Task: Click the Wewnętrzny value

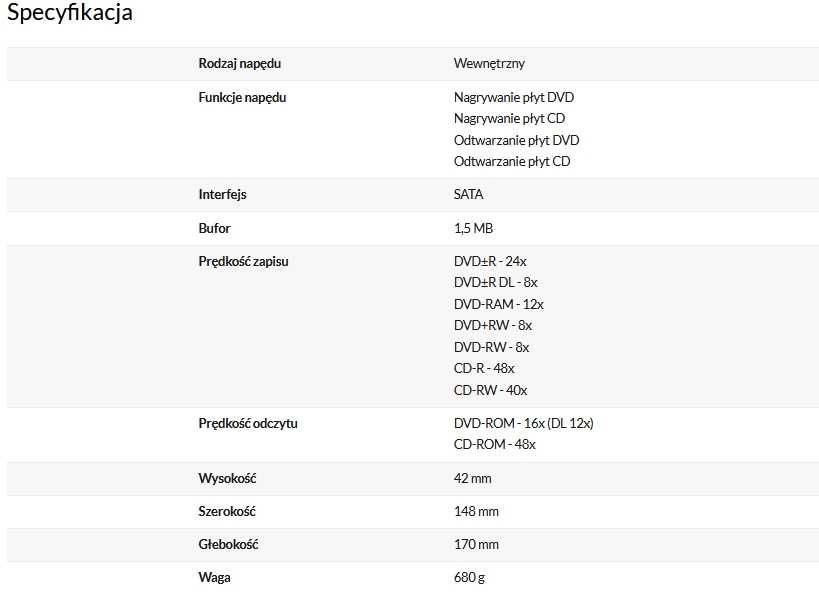Action: tap(489, 64)
